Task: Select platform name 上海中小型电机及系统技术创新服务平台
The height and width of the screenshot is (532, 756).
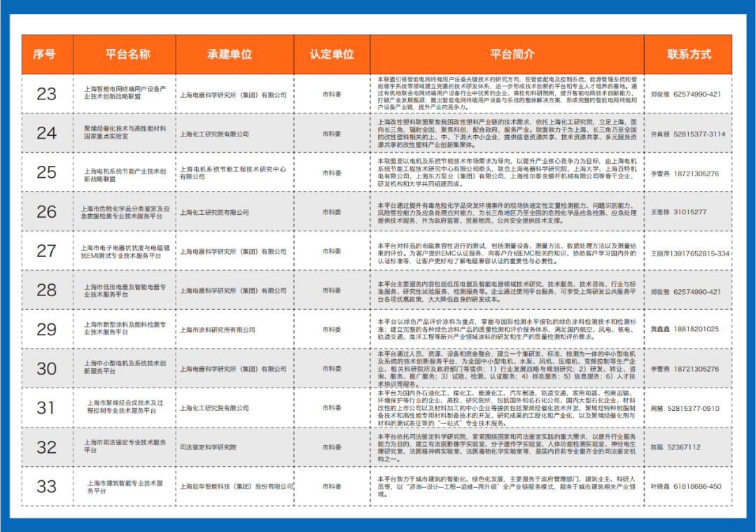Action: (125, 367)
